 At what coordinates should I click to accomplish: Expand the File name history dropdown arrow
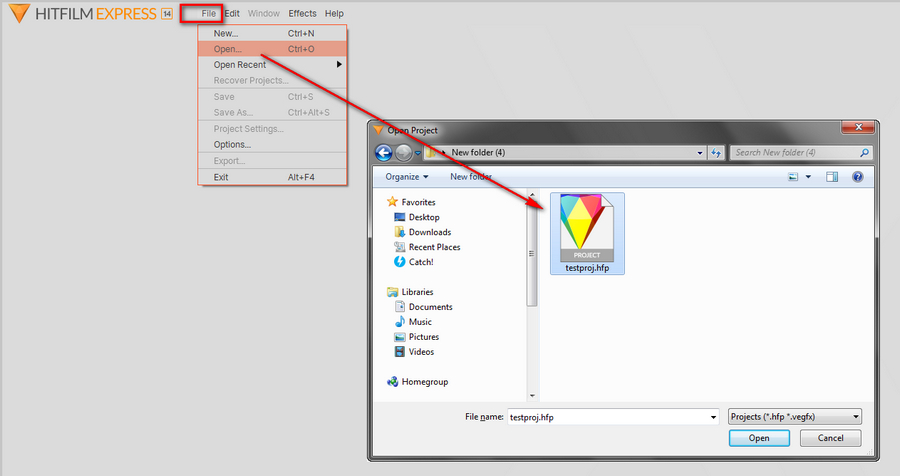click(x=712, y=417)
